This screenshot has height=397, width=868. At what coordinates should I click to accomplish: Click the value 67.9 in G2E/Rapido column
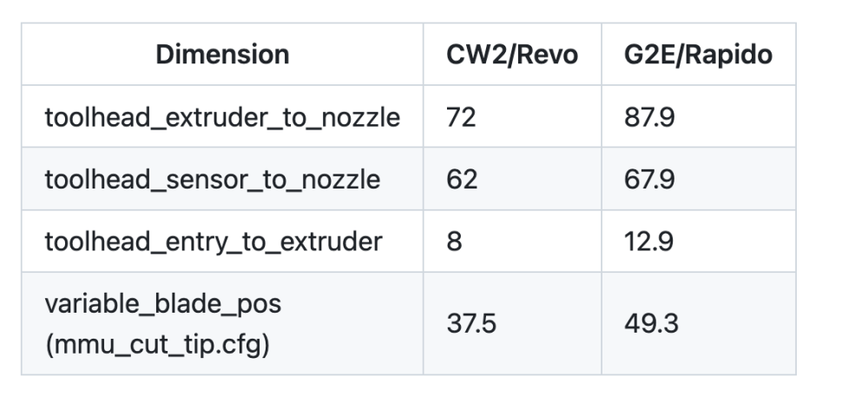pyautogui.click(x=649, y=180)
